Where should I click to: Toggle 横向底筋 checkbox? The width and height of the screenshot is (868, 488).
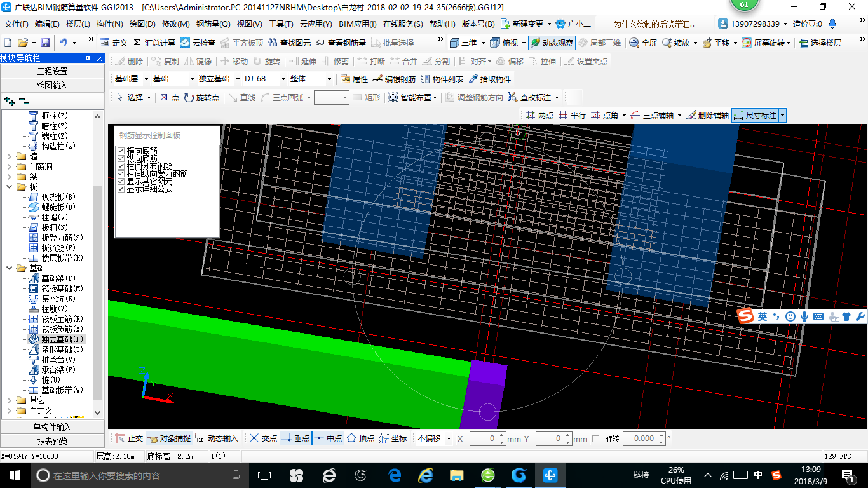tap(121, 151)
